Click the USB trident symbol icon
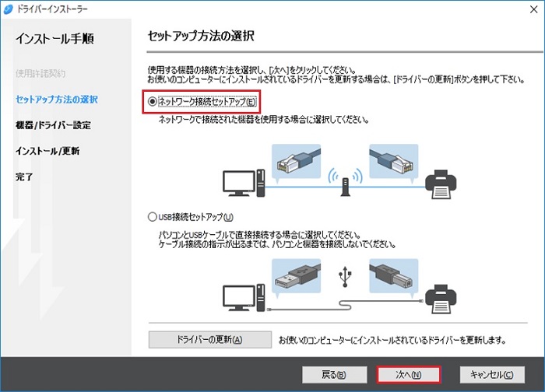Image resolution: width=545 pixels, height=392 pixels. click(x=345, y=277)
